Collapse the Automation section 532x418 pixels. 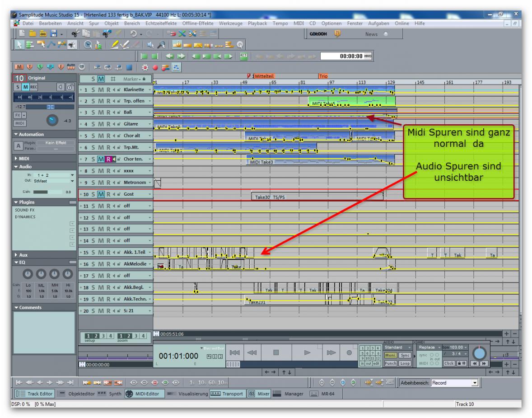(16, 135)
